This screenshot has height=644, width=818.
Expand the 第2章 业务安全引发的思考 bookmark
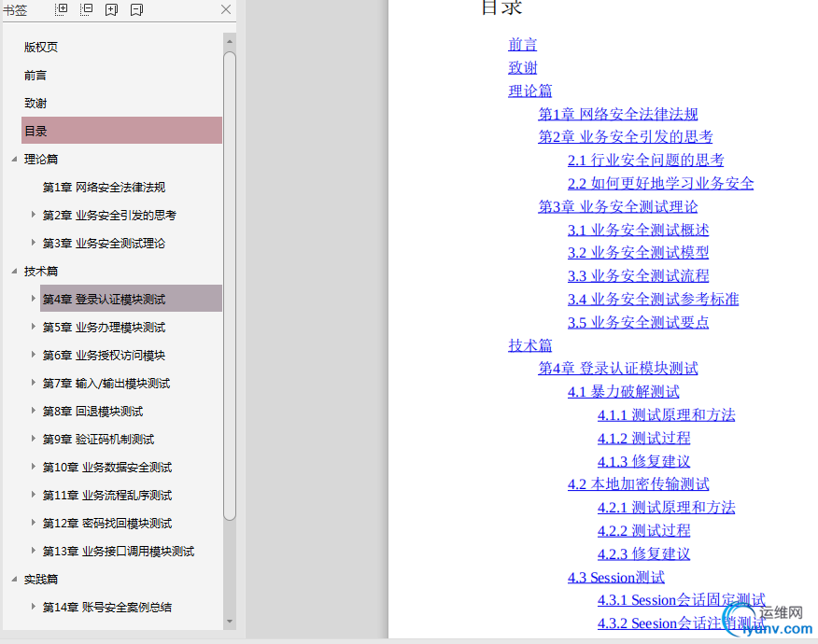point(33,215)
